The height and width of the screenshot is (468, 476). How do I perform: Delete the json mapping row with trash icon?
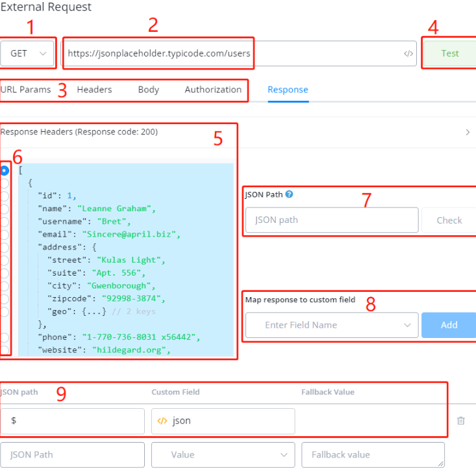(461, 421)
